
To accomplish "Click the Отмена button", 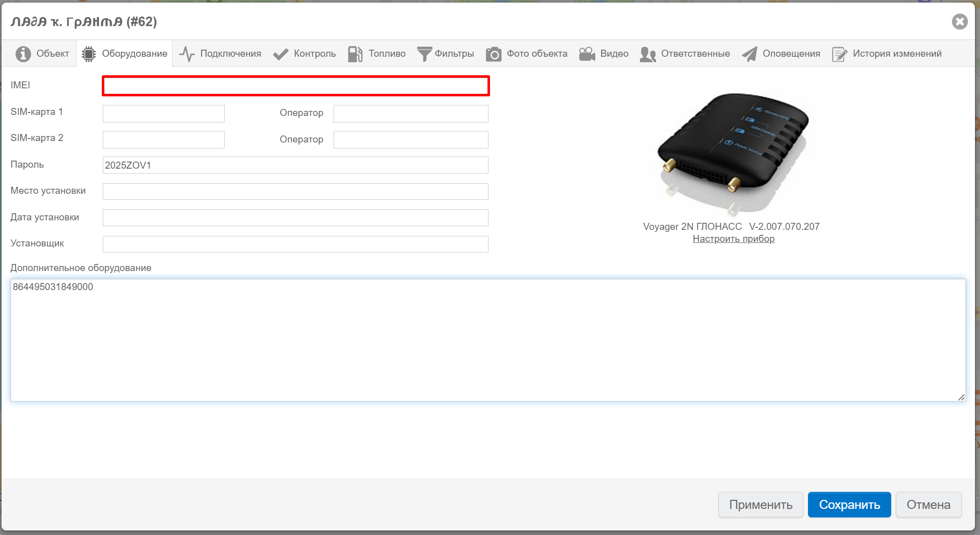I will click(928, 504).
